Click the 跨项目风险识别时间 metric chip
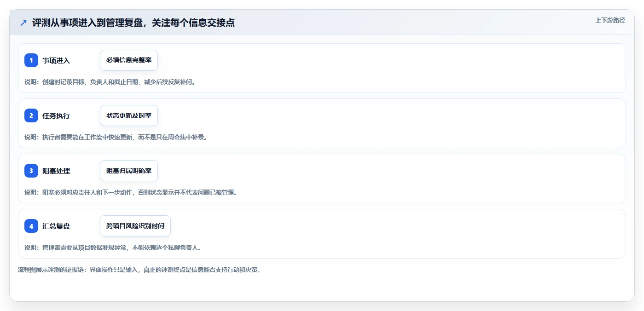644x311 pixels. (x=135, y=226)
